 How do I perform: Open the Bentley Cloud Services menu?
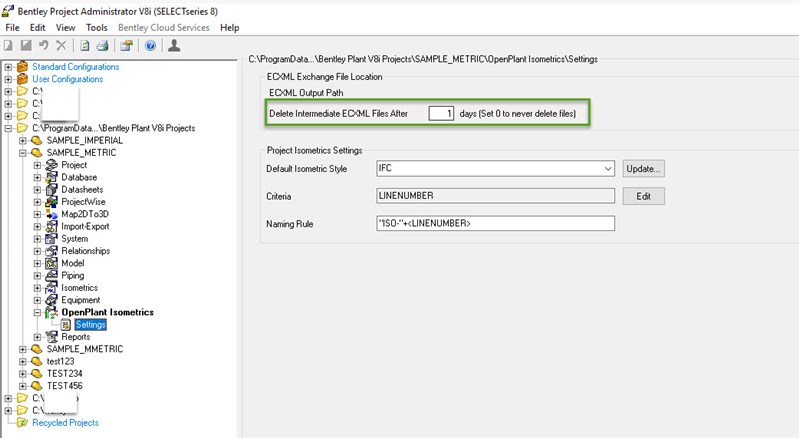click(x=164, y=28)
